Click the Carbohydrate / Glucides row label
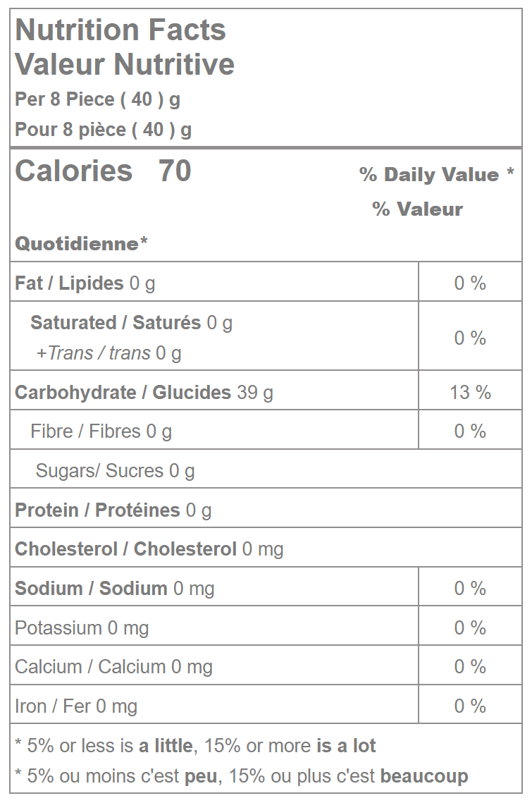Viewport: 532px width, 803px height. click(144, 392)
